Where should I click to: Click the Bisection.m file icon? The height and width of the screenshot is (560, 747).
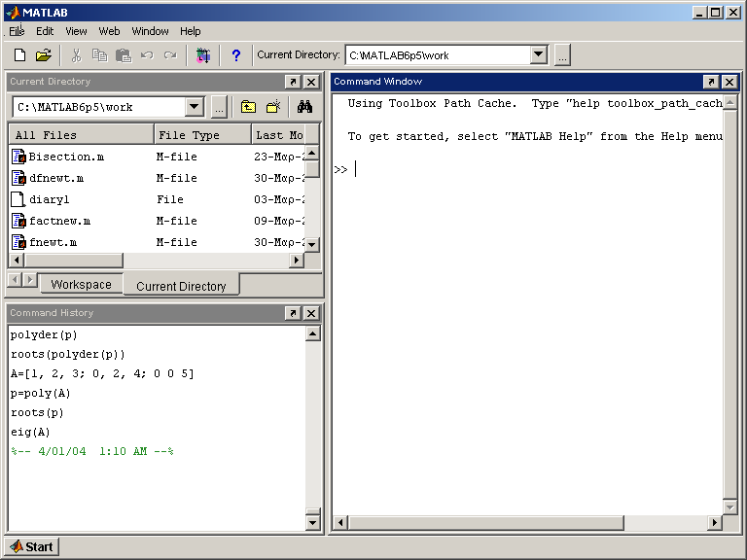point(18,157)
